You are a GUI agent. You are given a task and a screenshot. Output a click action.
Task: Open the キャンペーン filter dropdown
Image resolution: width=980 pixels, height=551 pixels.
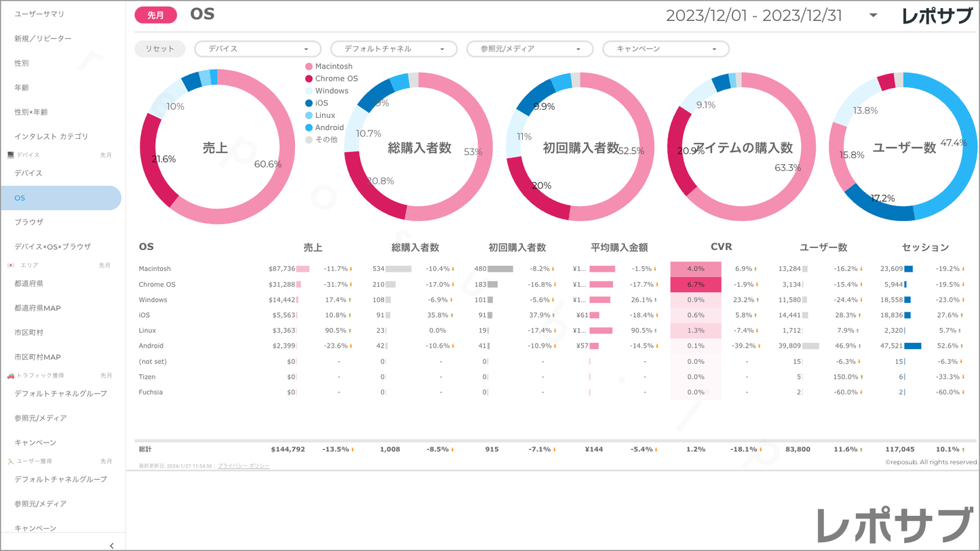(x=665, y=49)
